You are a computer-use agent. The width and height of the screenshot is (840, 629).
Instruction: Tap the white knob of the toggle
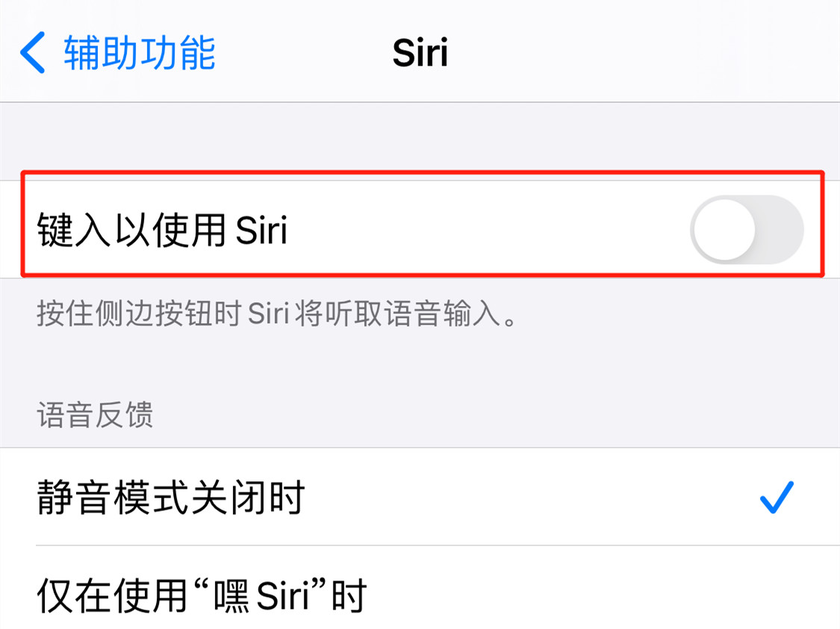tap(724, 230)
